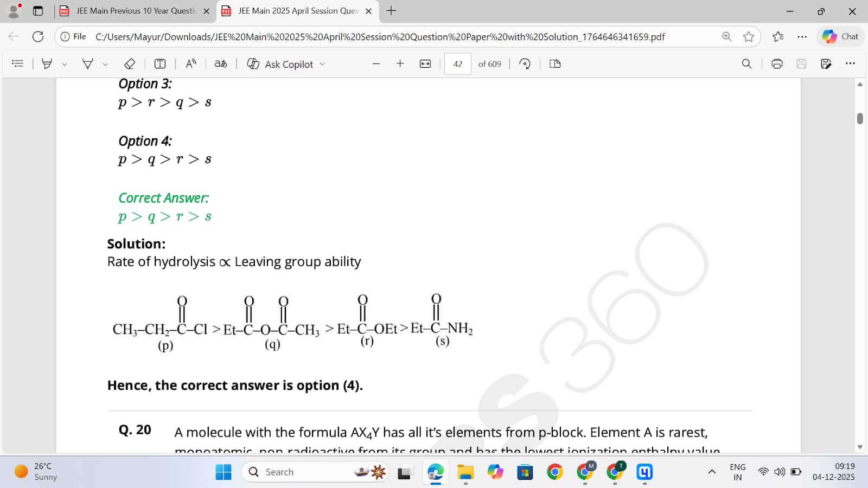Toggle Fit to width view
Viewport: 868px width, 488px height.
(425, 64)
